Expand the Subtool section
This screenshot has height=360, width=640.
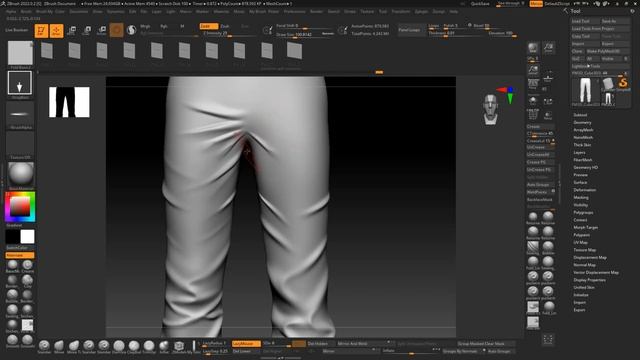pyautogui.click(x=580, y=115)
